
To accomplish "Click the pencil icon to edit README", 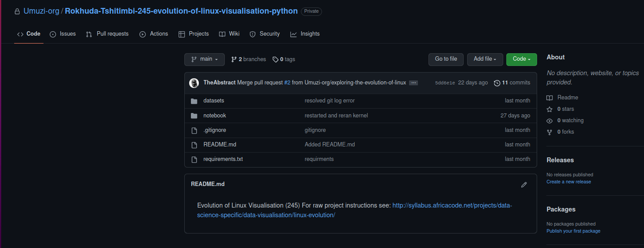I will [x=523, y=185].
